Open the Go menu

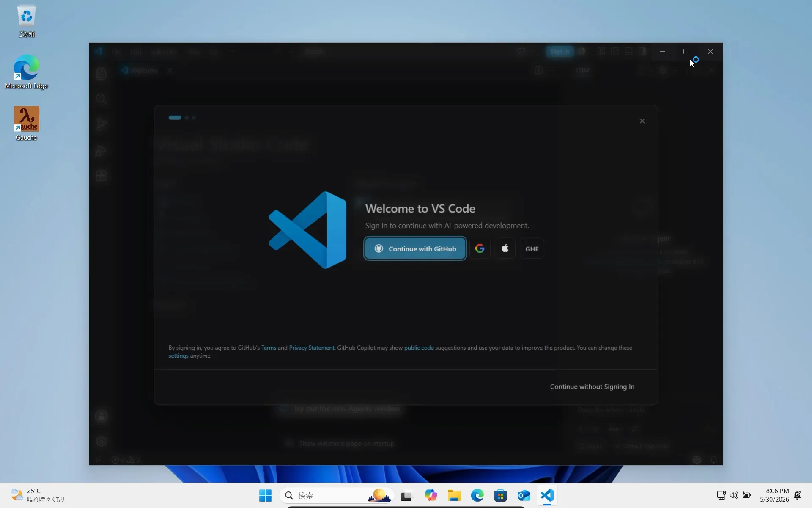(214, 52)
